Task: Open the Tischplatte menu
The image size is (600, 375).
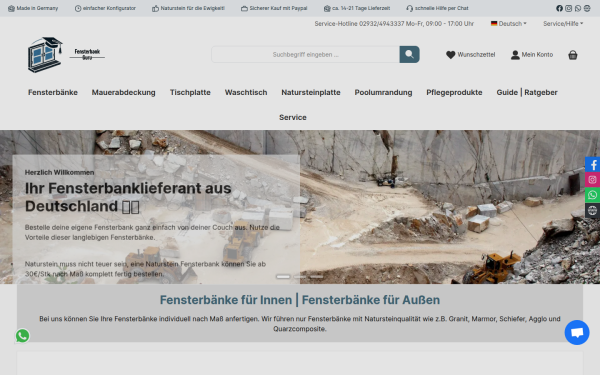Action: [190, 92]
